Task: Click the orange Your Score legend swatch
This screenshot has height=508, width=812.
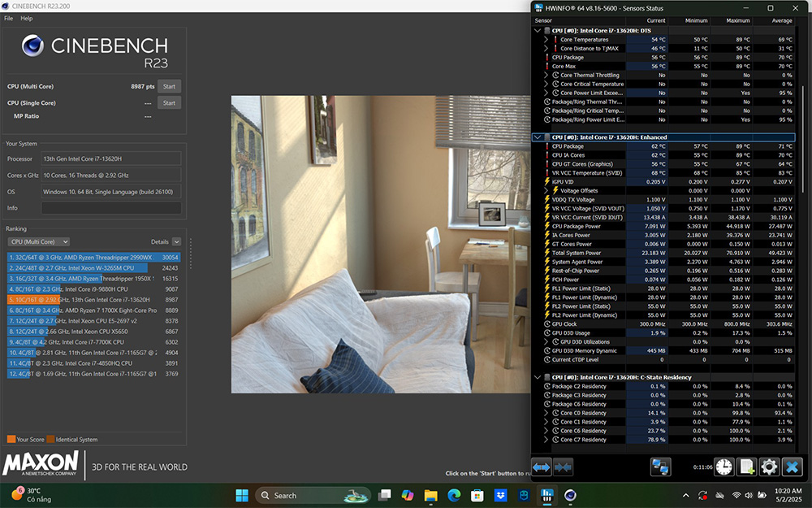Action: (x=11, y=439)
